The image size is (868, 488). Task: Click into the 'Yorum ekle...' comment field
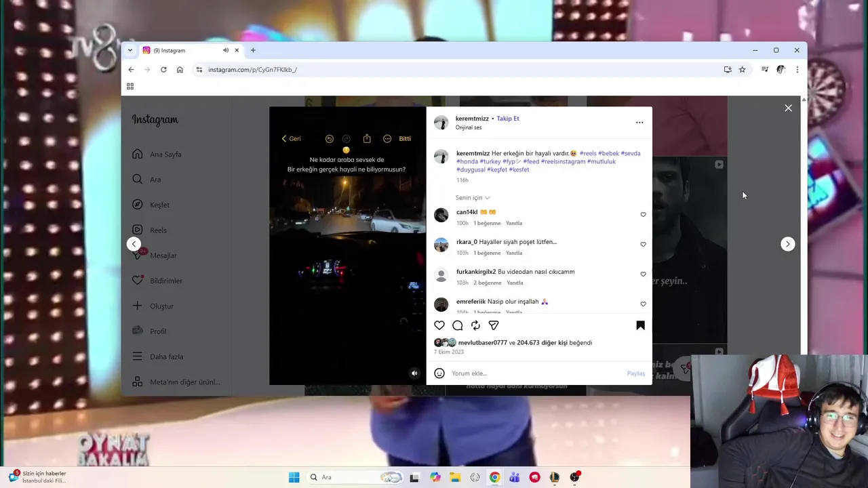coord(536,373)
